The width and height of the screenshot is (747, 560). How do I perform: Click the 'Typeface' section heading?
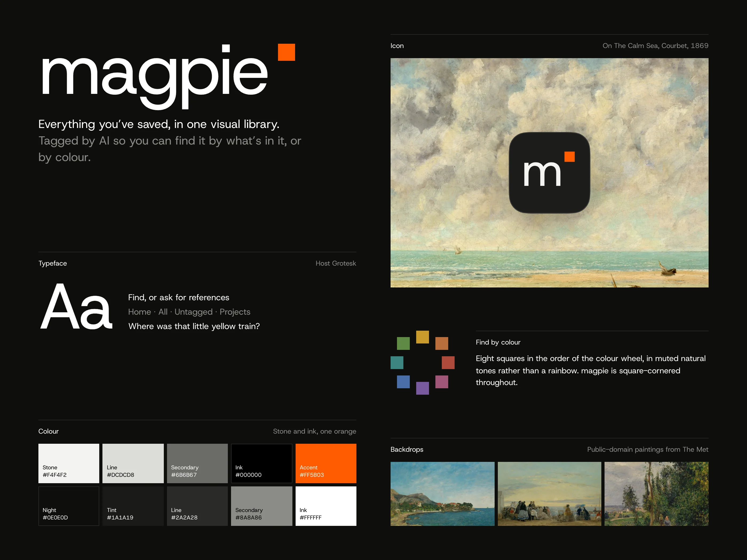(x=53, y=263)
